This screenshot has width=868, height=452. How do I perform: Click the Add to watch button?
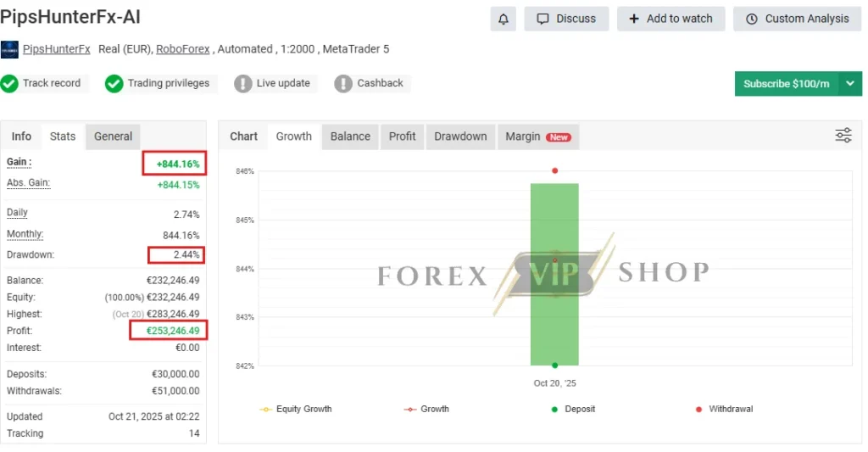[x=671, y=19]
